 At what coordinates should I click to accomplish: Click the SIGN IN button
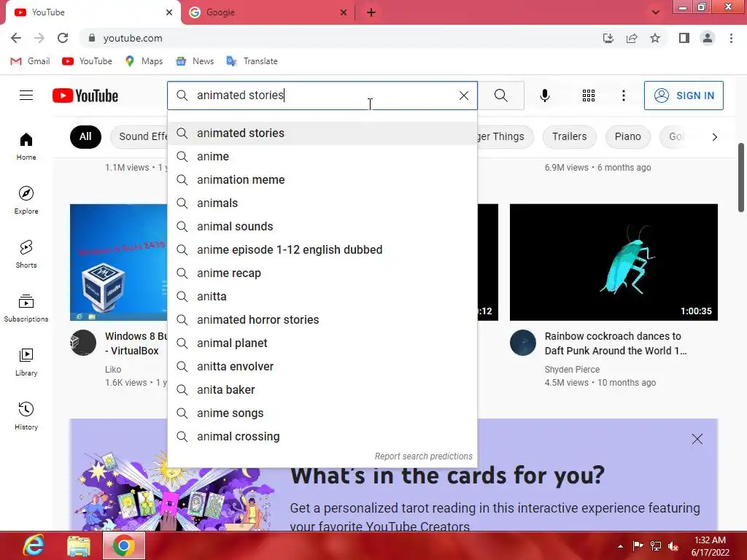(x=684, y=96)
